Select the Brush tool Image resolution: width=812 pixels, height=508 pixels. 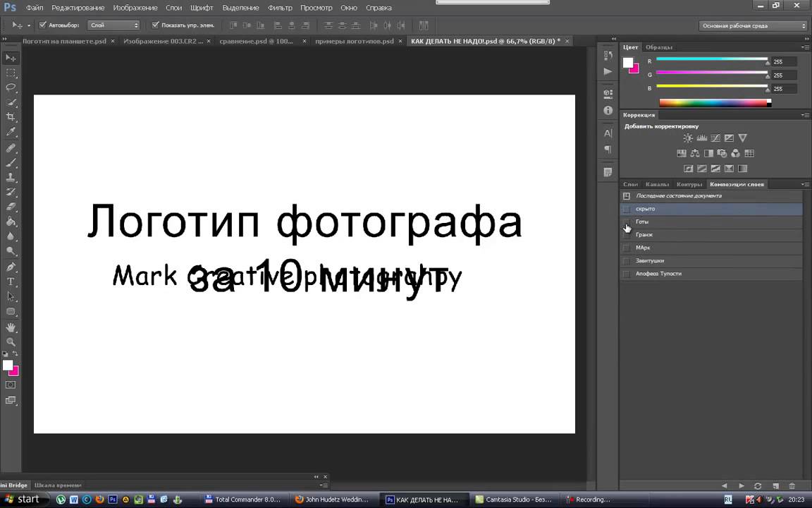coord(11,163)
